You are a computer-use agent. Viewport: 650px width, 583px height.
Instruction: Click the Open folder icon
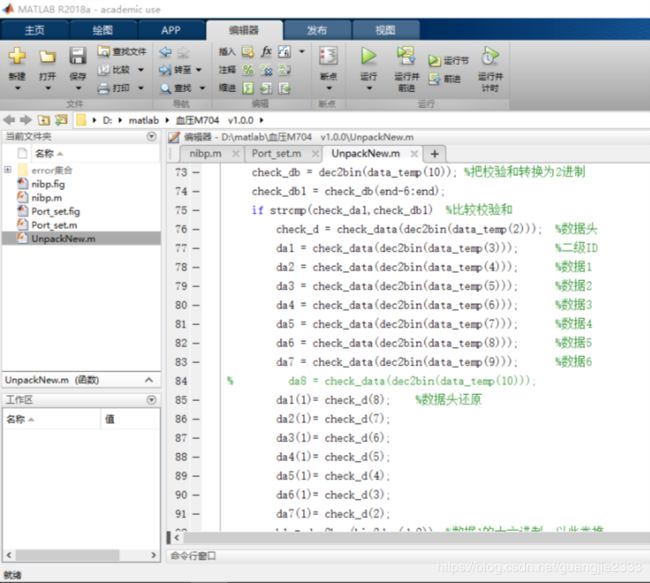tap(47, 57)
